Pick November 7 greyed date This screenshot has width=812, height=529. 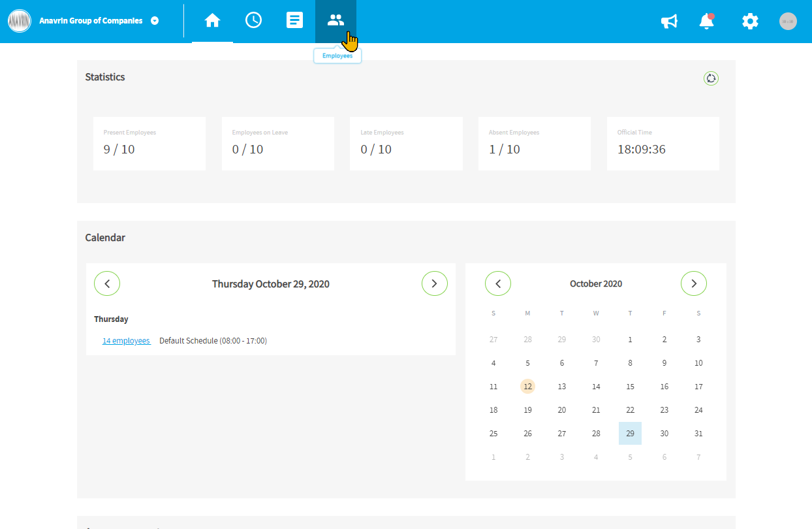click(698, 457)
